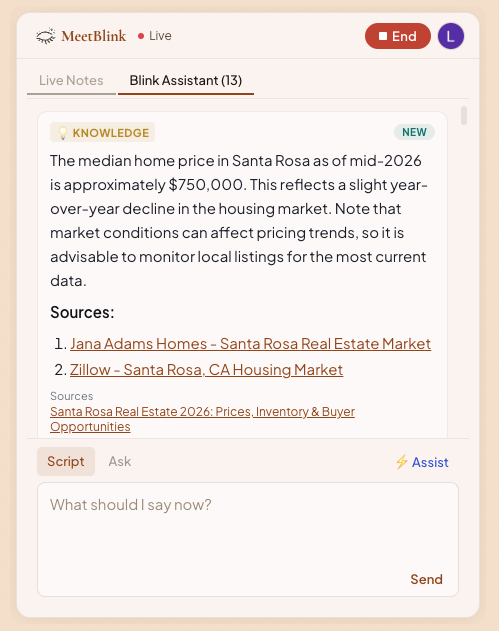This screenshot has height=631, width=499.
Task: Open the user avatar L menu
Action: (x=451, y=36)
